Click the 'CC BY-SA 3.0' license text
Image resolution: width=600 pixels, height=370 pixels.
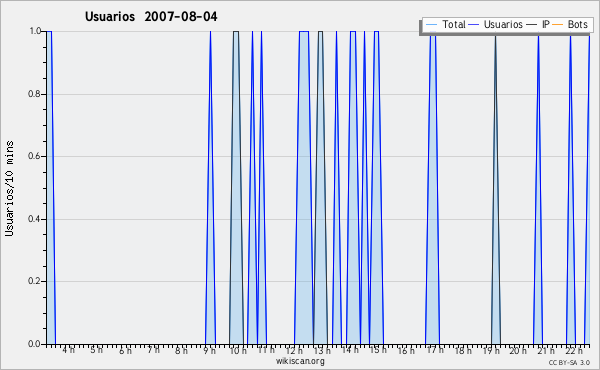[569, 363]
